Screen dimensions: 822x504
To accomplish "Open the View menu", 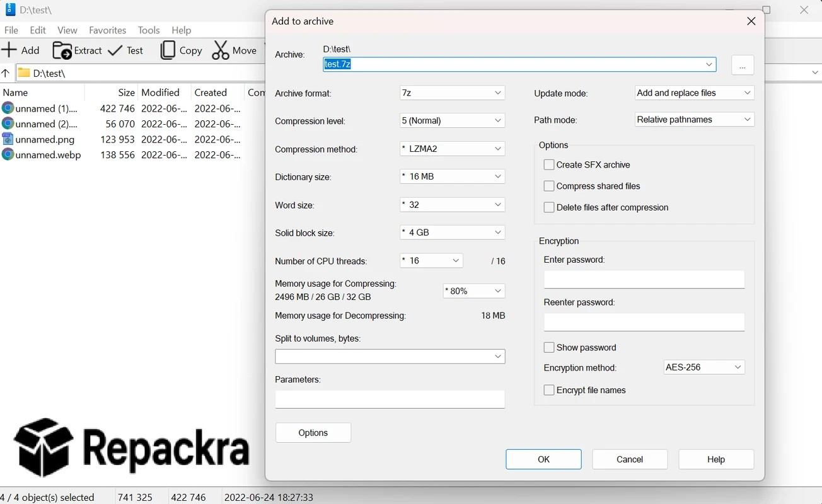I will [67, 30].
